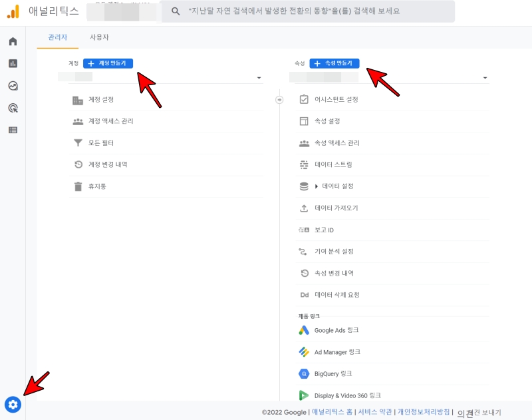The width and height of the screenshot is (532, 420).
Task: Open the Home icon in left sidebar
Action: pyautogui.click(x=12, y=41)
